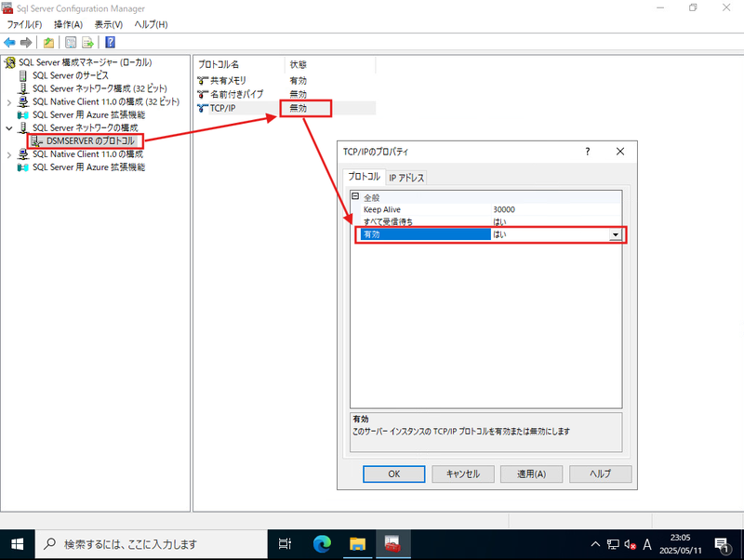Image resolution: width=744 pixels, height=560 pixels.
Task: Click SQL Configuration Manager taskbar icon
Action: pyautogui.click(x=392, y=544)
